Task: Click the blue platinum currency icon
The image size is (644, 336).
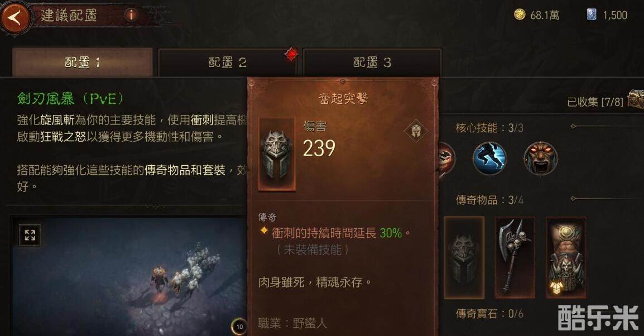Action: [x=592, y=15]
